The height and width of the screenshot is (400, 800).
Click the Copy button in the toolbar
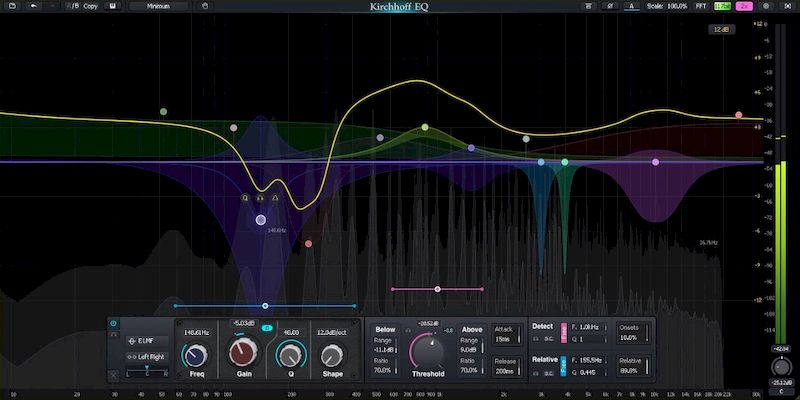point(90,6)
